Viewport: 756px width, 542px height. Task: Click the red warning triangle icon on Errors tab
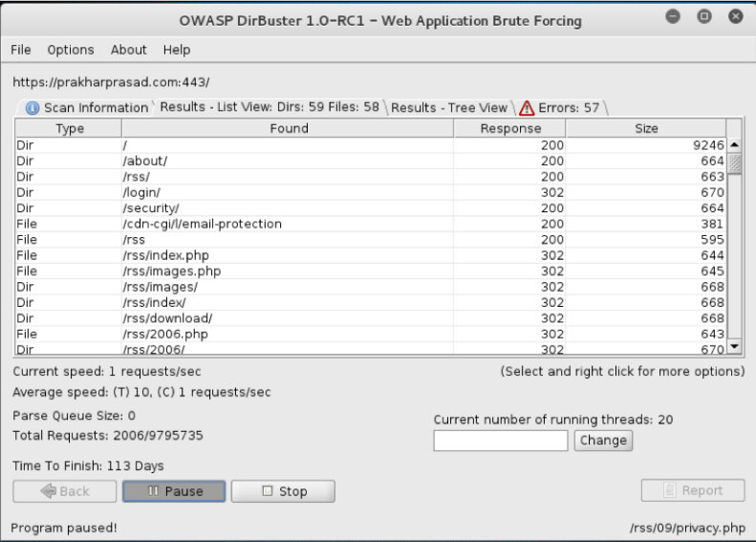[527, 108]
